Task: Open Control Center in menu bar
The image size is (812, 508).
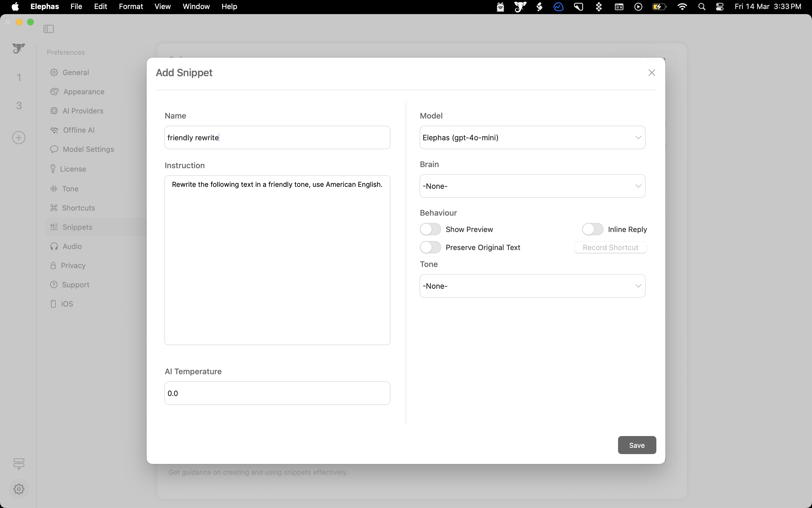Action: pos(720,7)
